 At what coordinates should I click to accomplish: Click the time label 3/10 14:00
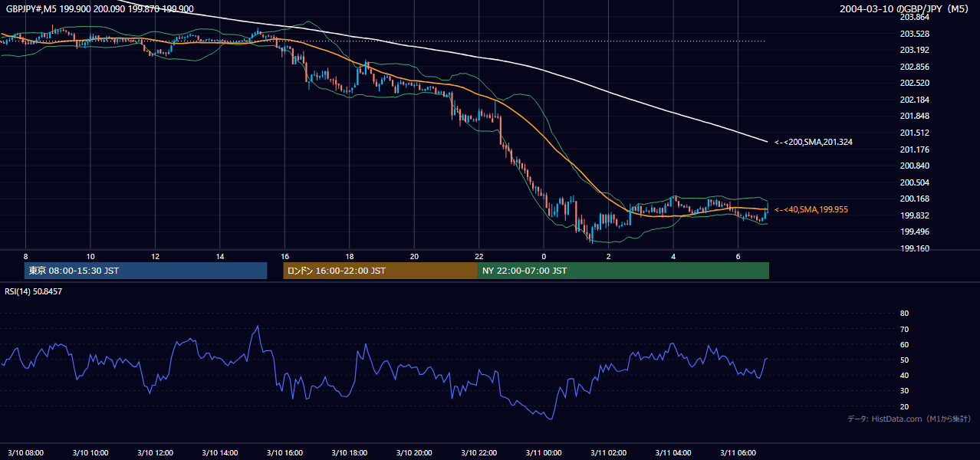(x=220, y=452)
